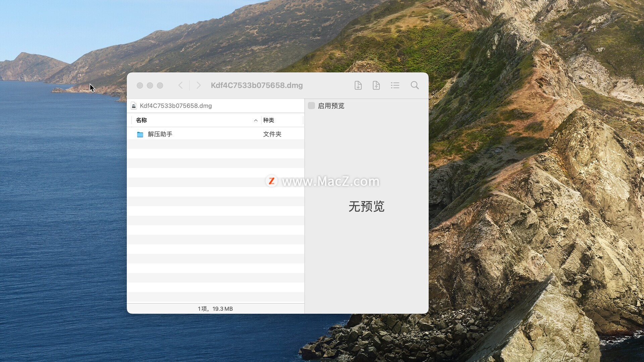644x362 pixels.
Task: Enable the 启用预览 checkbox
Action: (x=311, y=106)
